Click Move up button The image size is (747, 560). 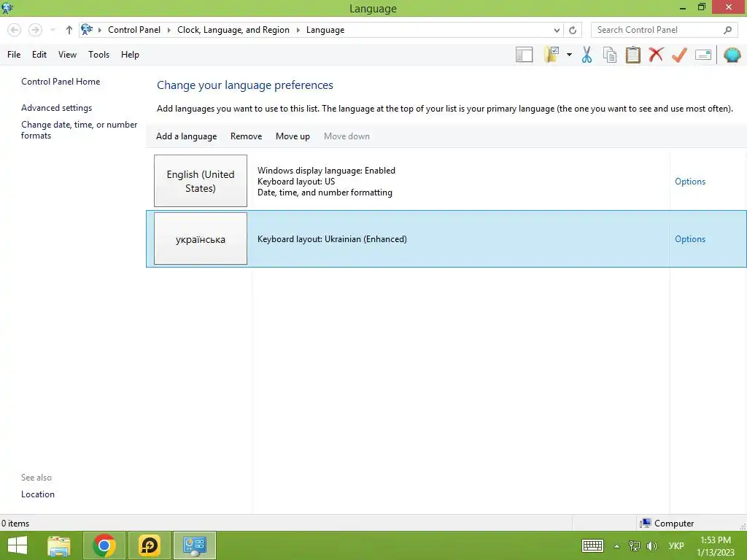click(x=293, y=136)
